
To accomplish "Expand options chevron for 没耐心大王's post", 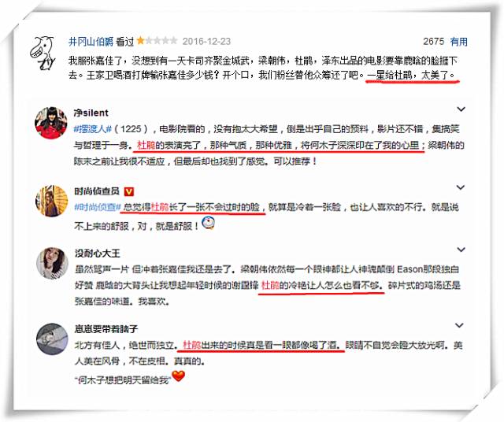I will pyautogui.click(x=461, y=250).
